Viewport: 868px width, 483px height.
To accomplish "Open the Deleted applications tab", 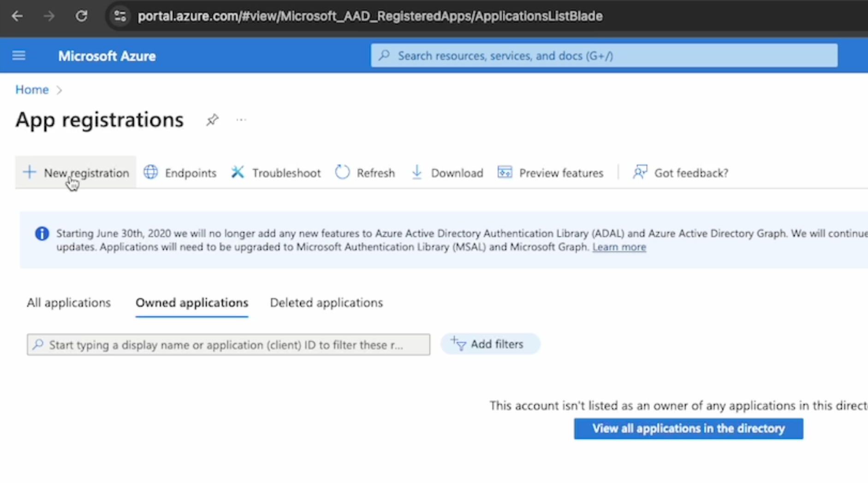I will tap(326, 303).
